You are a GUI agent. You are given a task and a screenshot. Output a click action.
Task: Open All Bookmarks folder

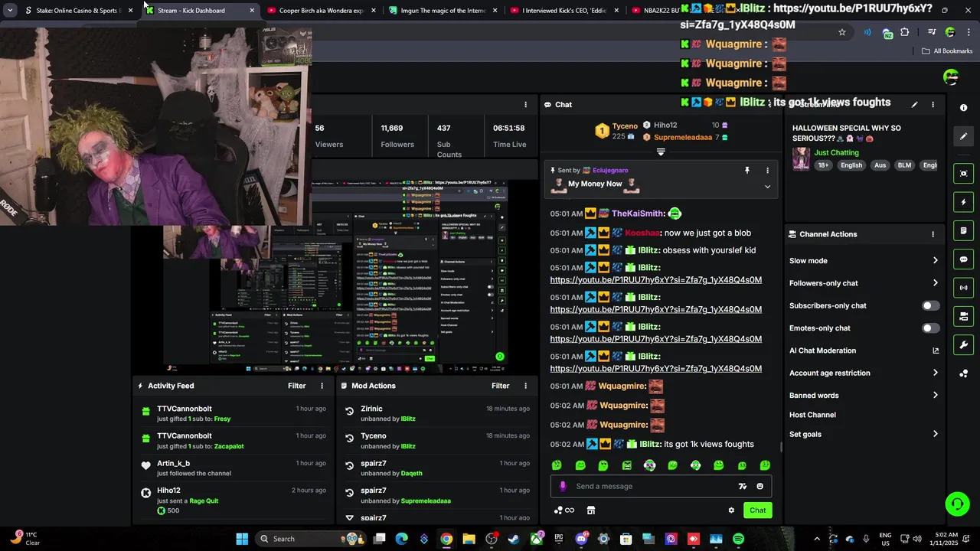947,51
